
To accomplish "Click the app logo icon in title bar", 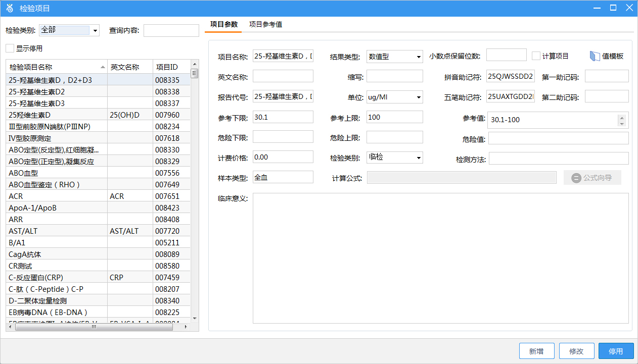I will click(x=10, y=8).
